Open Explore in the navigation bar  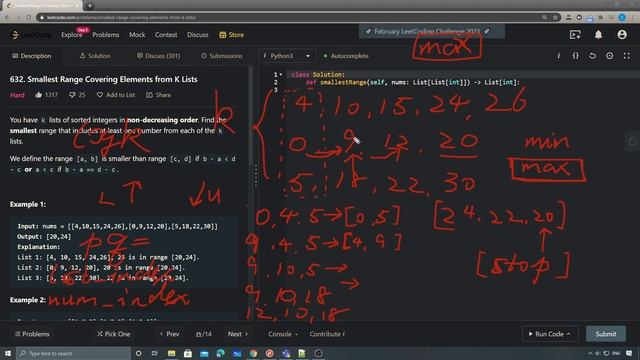[x=72, y=35]
